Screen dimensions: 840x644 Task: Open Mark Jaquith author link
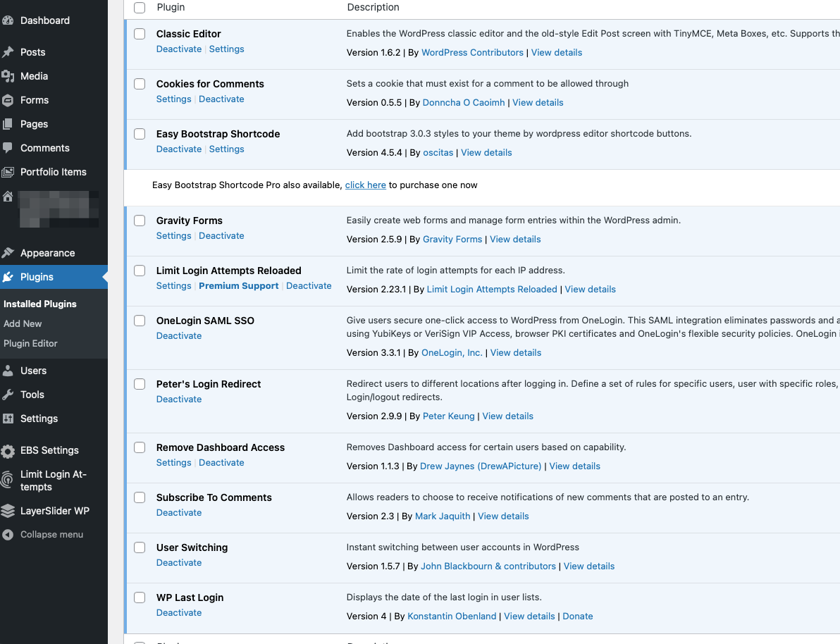click(x=443, y=516)
